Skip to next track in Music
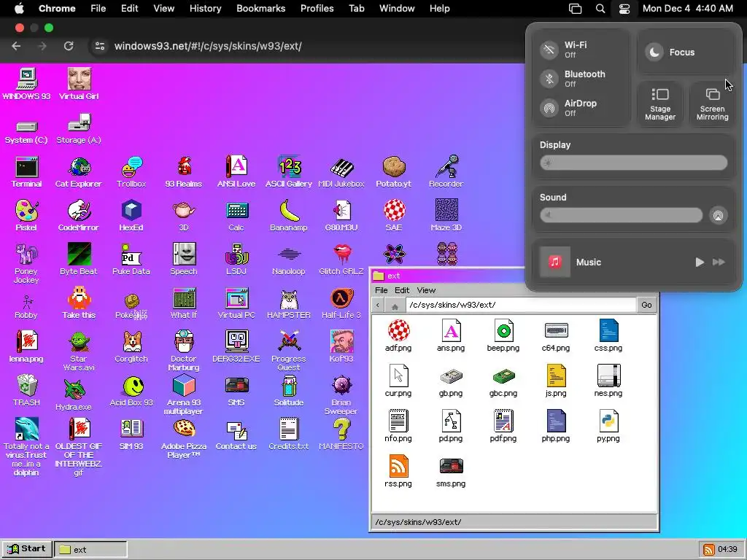Screen dimensions: 747x560 click(x=719, y=262)
